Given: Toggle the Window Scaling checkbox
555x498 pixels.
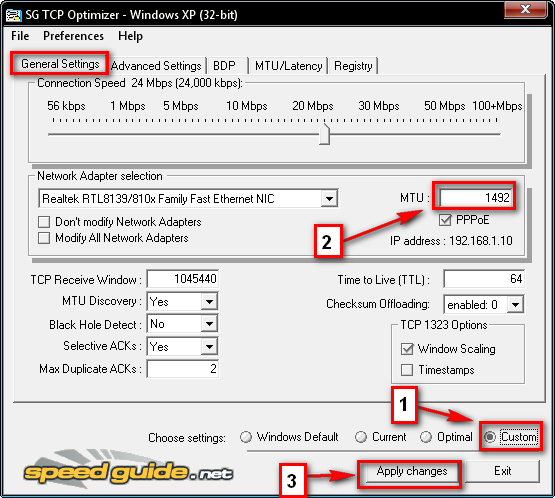Looking at the screenshot, I should coord(407,349).
